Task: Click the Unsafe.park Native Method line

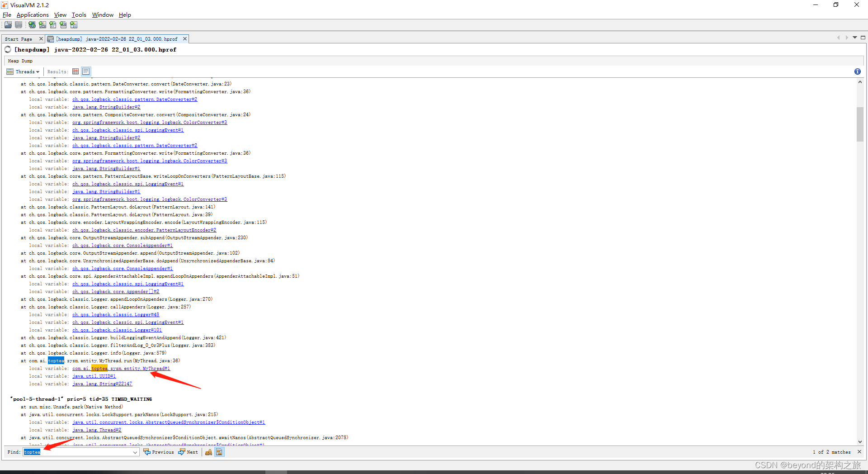Action: click(72, 407)
